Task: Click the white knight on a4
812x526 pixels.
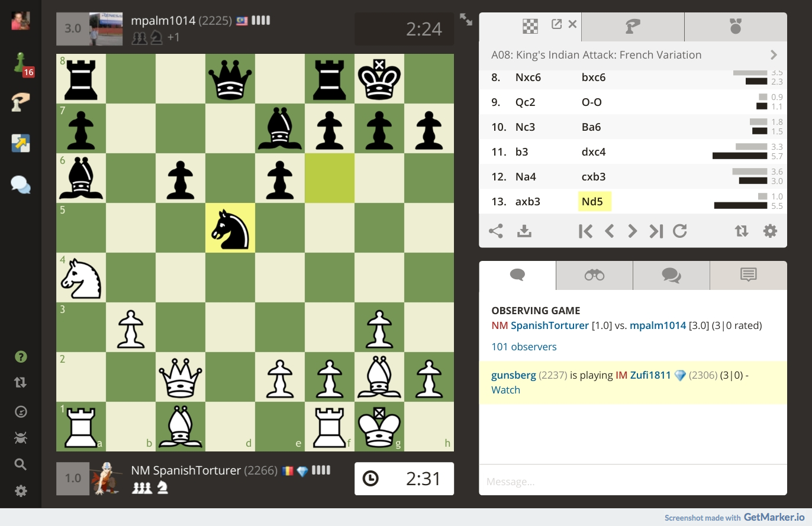Action: pyautogui.click(x=81, y=278)
